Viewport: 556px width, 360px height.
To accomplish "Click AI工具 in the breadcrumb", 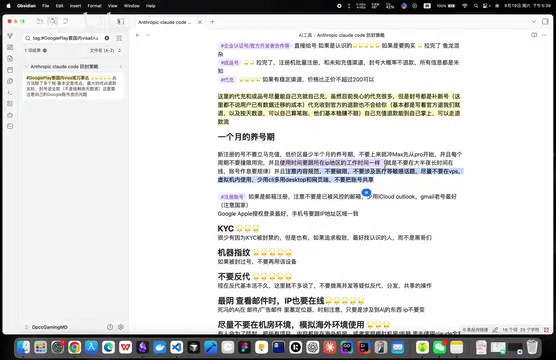I will point(305,35).
